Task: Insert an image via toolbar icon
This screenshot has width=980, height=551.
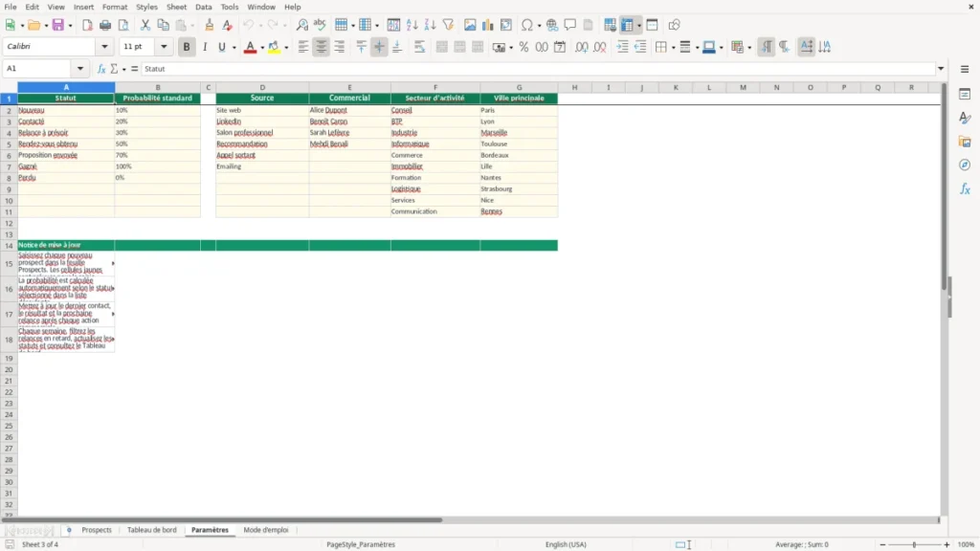Action: (x=470, y=25)
